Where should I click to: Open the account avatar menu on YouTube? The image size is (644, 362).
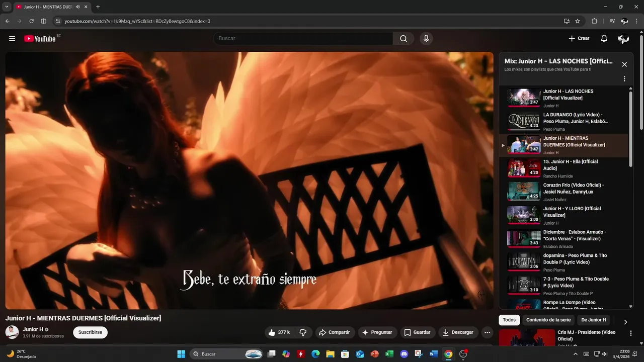tap(623, 39)
